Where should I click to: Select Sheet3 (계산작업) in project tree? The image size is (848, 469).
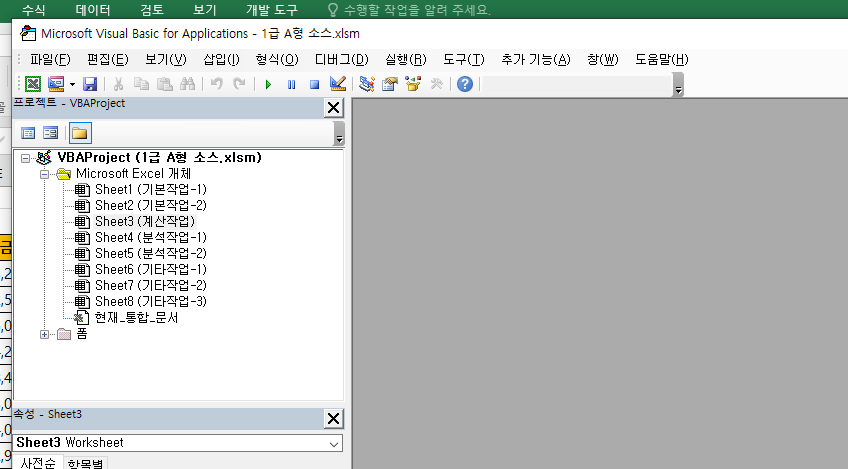coord(144,221)
